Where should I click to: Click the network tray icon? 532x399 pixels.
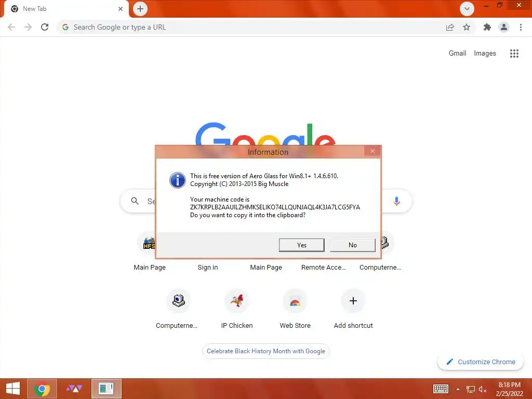[x=470, y=389]
